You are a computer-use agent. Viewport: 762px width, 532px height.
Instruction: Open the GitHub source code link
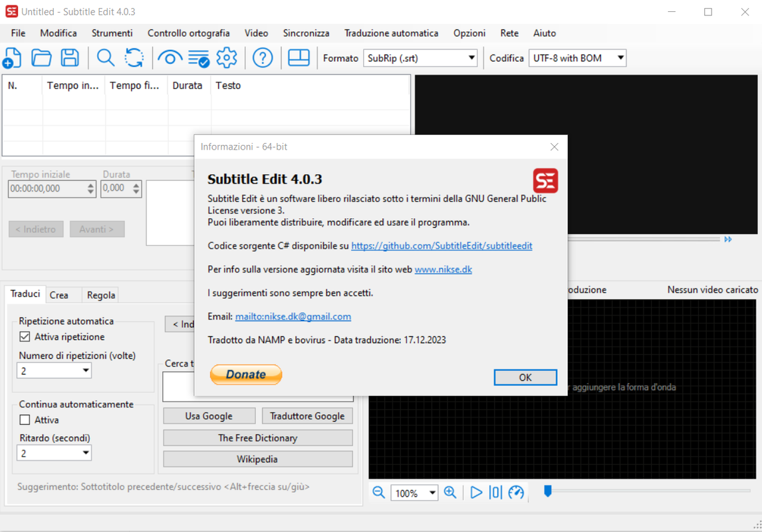coord(442,246)
